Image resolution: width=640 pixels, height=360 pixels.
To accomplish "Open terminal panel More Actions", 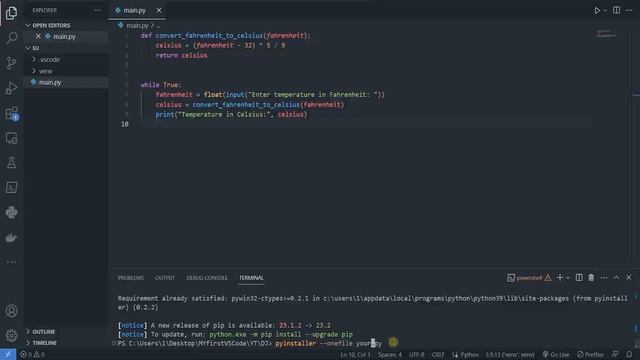I will pyautogui.click(x=604, y=278).
